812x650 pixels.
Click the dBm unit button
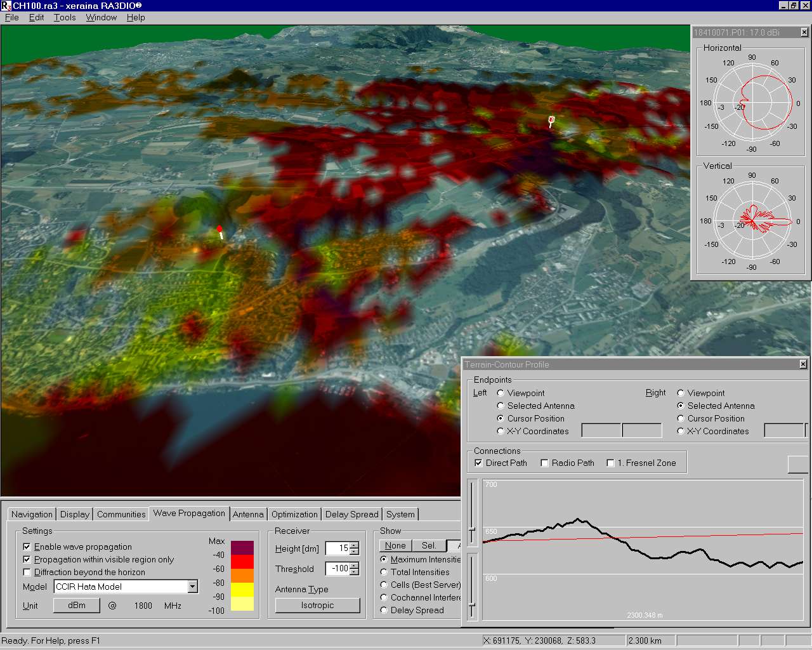(x=77, y=605)
